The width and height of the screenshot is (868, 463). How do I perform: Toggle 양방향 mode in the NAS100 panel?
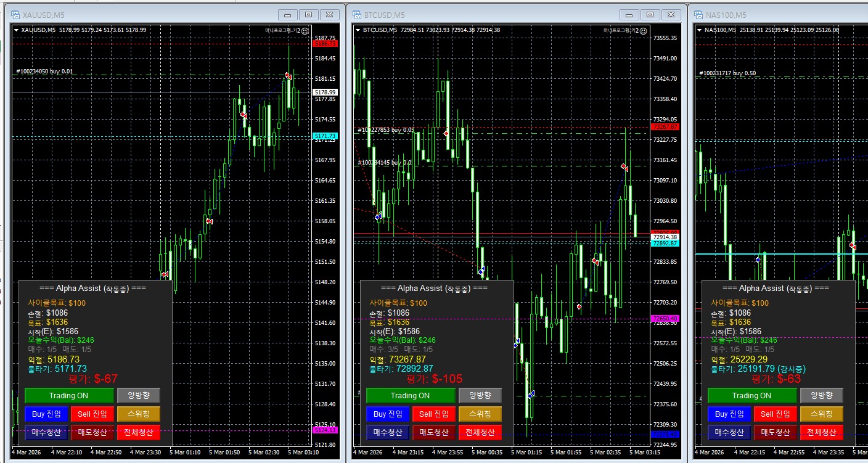821,395
